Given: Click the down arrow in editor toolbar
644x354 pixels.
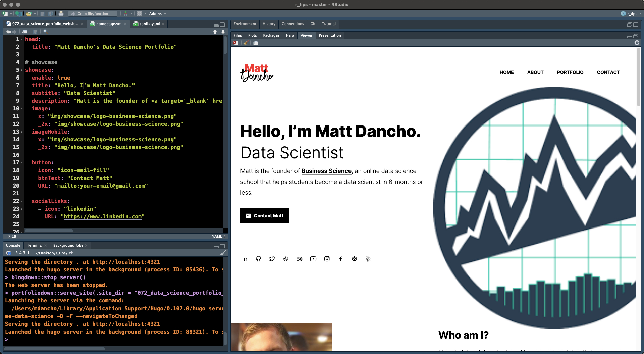Looking at the screenshot, I should click(x=223, y=32).
